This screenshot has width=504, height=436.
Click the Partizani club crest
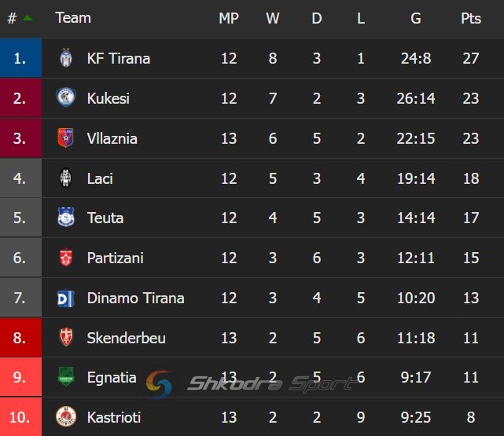pos(66,258)
